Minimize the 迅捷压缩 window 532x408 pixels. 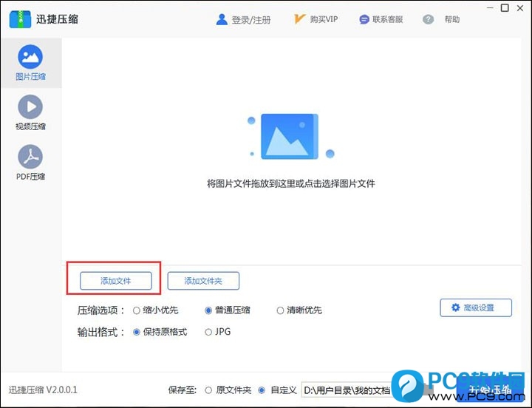click(490, 8)
